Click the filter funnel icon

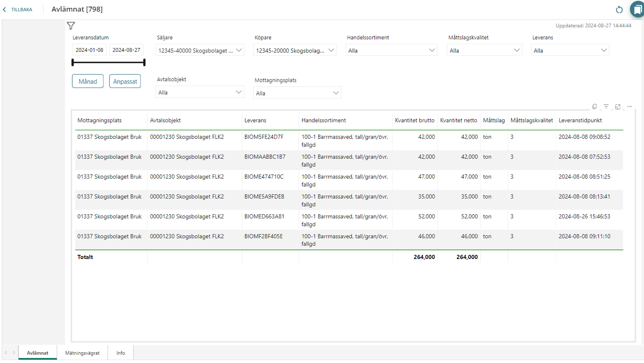(x=71, y=26)
